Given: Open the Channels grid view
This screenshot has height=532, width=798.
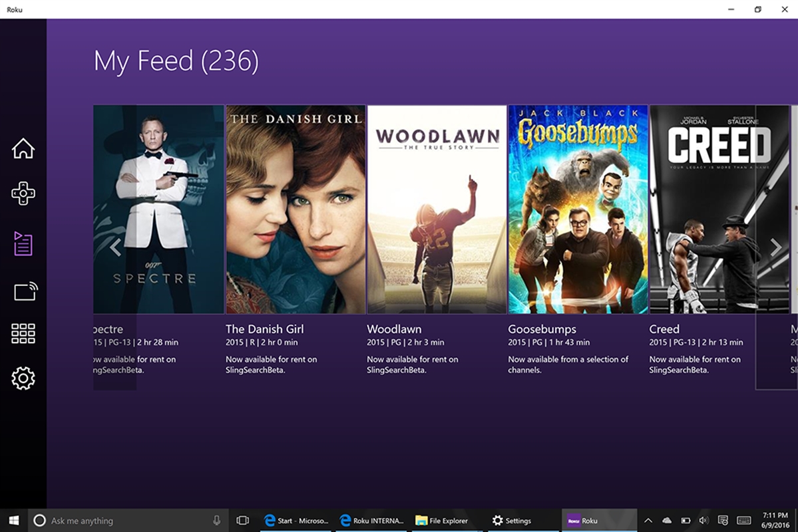Looking at the screenshot, I should pos(23,333).
